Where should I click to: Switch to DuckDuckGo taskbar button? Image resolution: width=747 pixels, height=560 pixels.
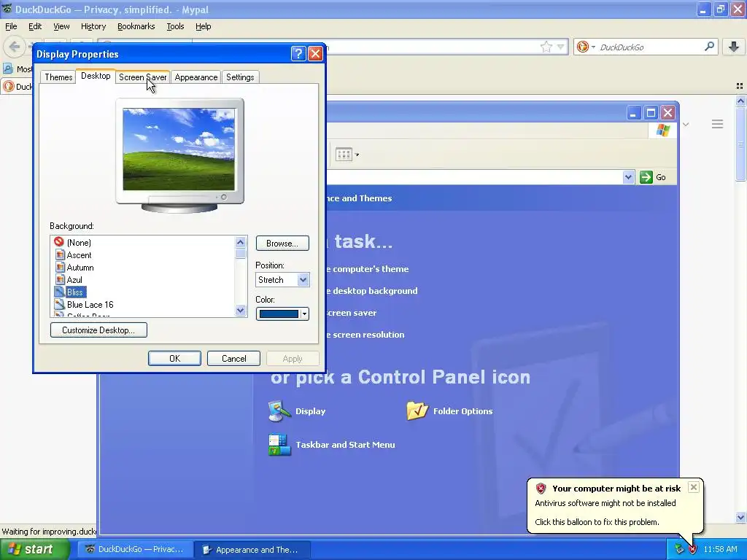click(135, 549)
